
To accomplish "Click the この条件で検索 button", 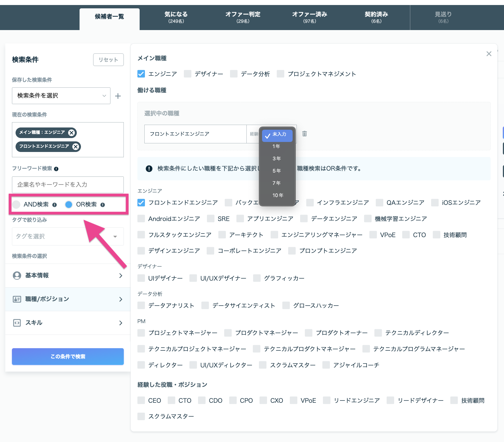I will pyautogui.click(x=68, y=357).
